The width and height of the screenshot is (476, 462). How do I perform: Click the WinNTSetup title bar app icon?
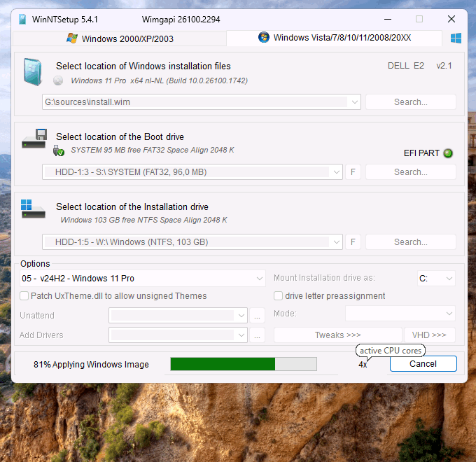tap(22, 19)
